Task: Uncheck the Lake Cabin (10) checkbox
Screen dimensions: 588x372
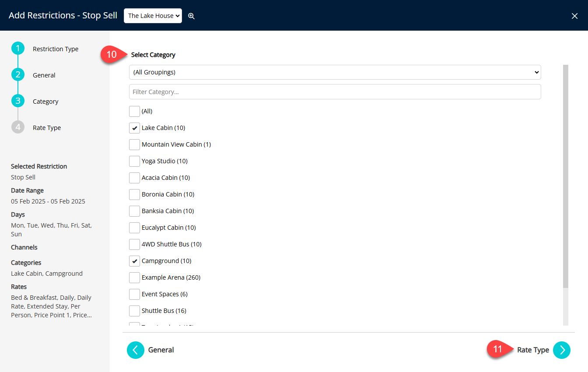Action: click(134, 128)
